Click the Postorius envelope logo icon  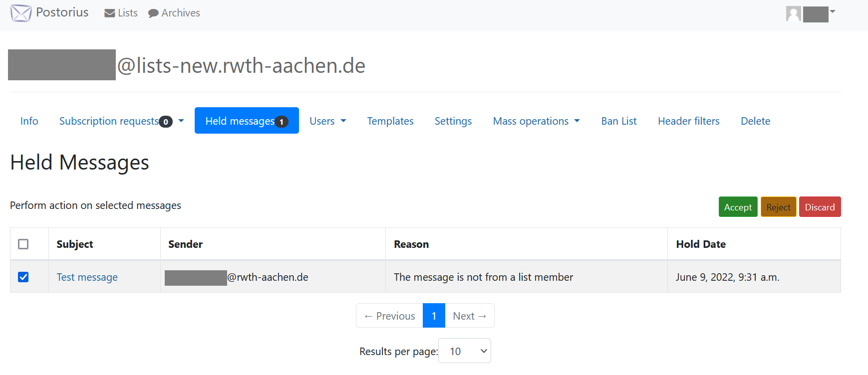click(21, 13)
